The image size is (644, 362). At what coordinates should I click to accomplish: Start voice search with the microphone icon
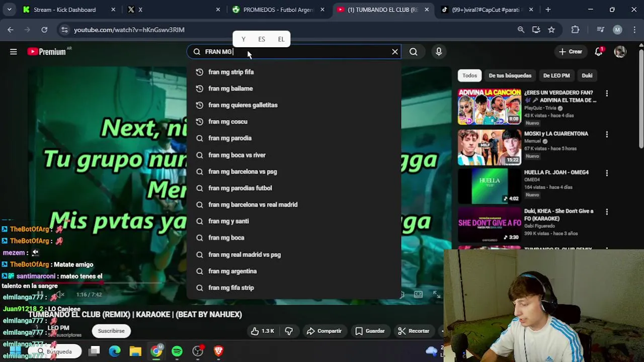pos(439,51)
